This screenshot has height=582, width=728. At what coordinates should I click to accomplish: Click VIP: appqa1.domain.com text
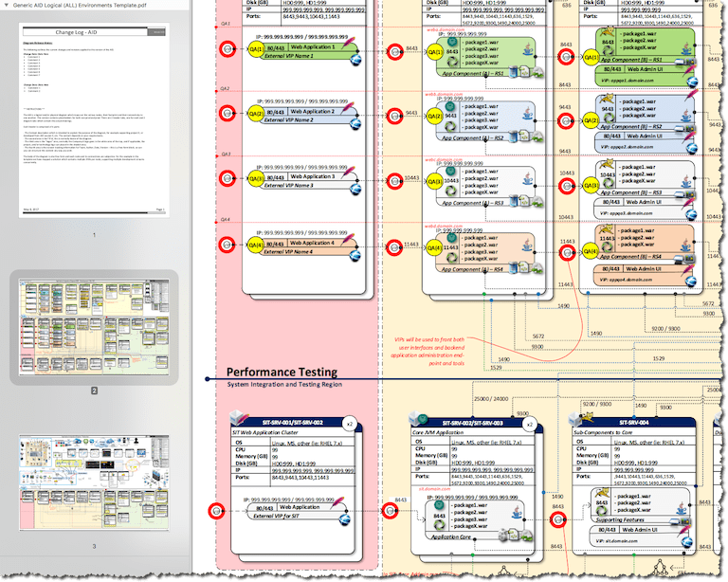(628, 81)
